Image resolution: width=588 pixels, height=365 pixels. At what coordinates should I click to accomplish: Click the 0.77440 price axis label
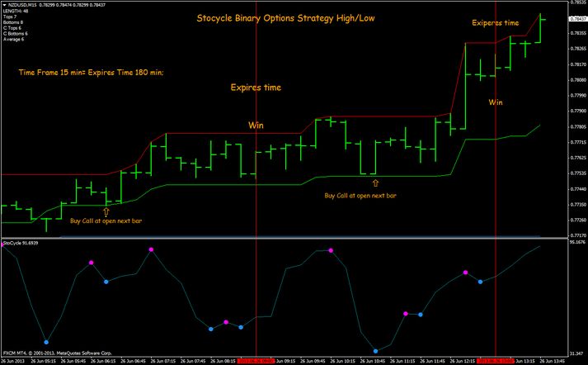coord(579,189)
